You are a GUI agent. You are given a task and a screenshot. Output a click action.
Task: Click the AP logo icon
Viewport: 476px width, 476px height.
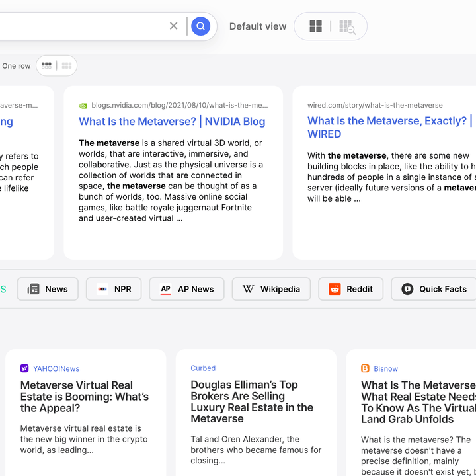tap(166, 289)
